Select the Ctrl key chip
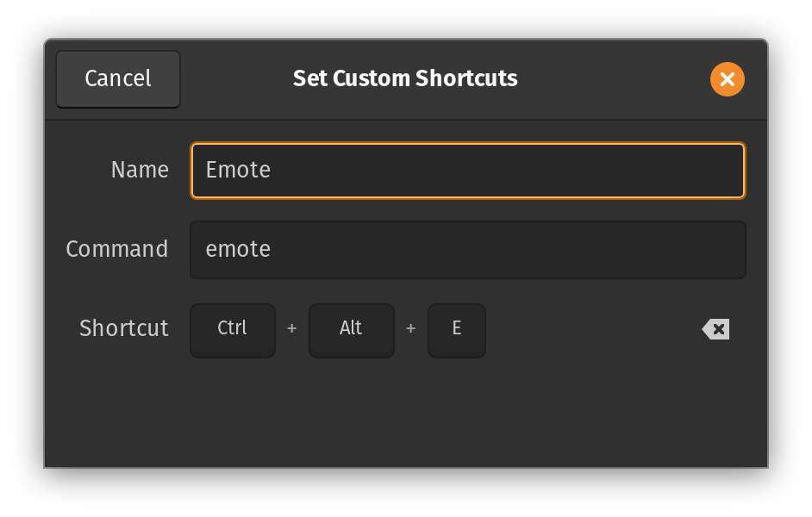 pos(232,328)
